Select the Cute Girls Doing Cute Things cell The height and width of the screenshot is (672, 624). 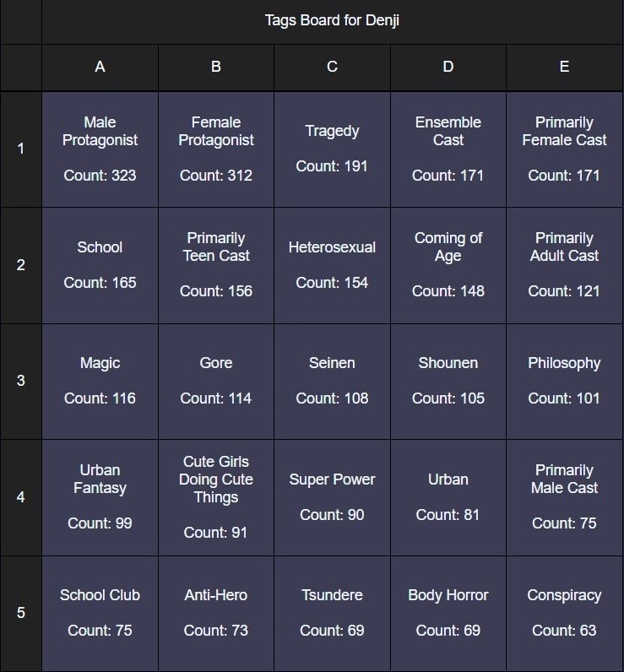216,496
